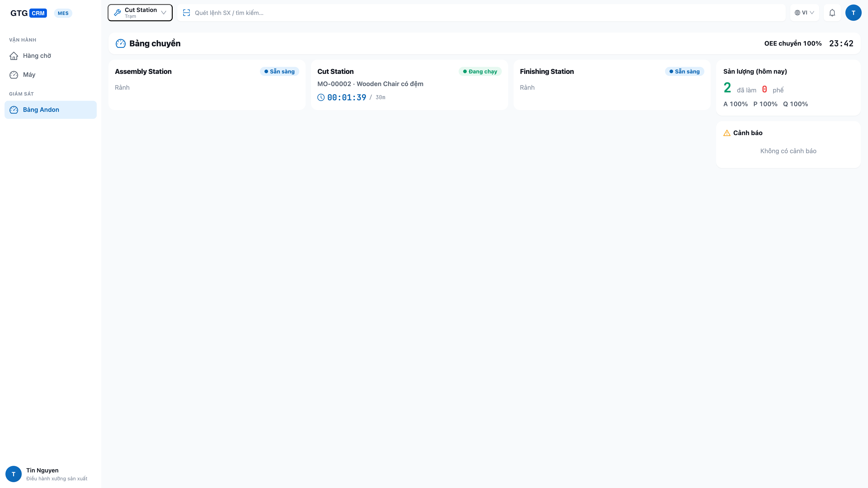Image resolution: width=868 pixels, height=488 pixels.
Task: Go to Hàng chờ in sidebar
Action: click(51, 56)
